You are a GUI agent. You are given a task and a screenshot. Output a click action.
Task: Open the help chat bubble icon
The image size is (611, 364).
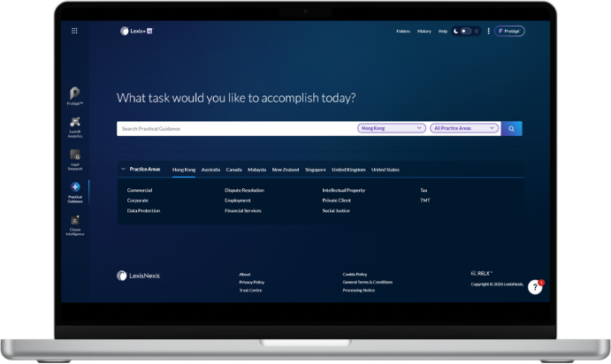535,288
